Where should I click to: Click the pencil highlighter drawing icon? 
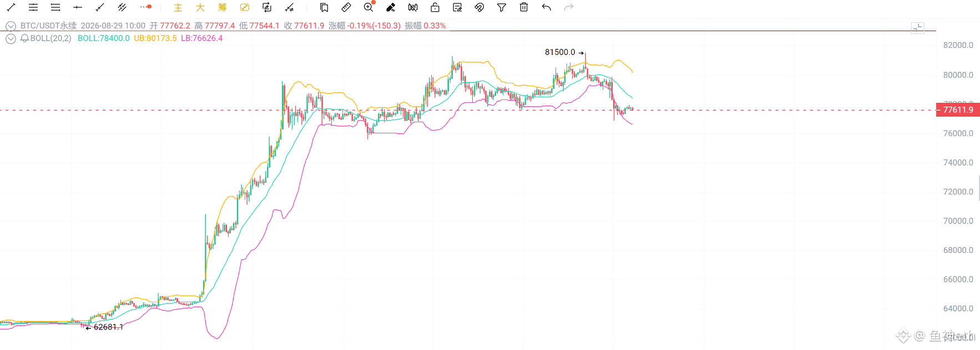[x=391, y=7]
